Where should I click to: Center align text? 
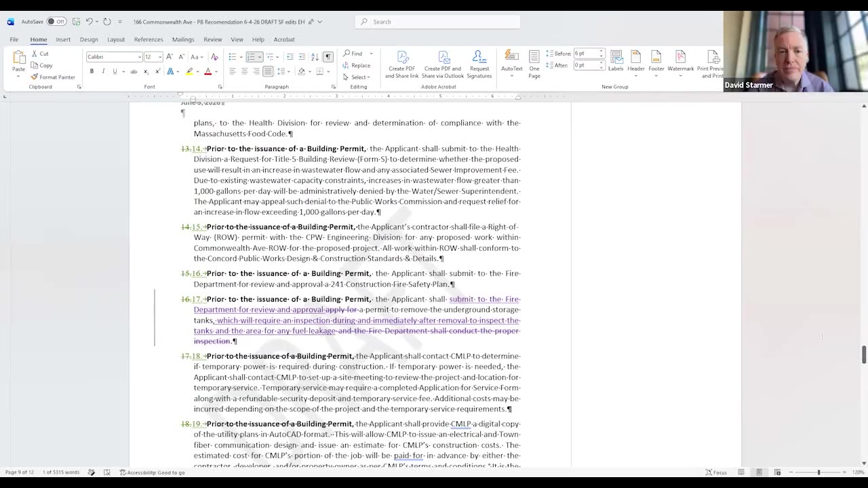point(244,71)
